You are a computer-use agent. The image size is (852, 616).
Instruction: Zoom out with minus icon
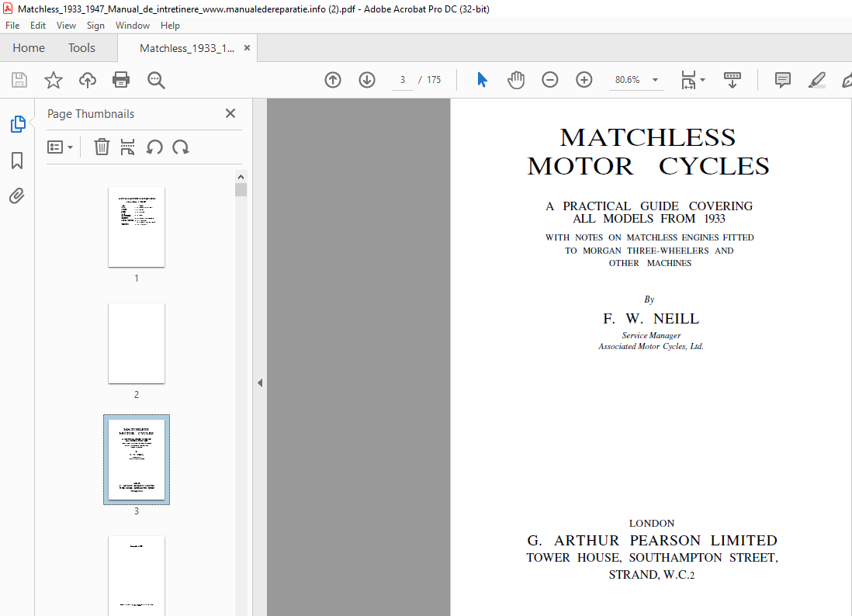[x=550, y=80]
